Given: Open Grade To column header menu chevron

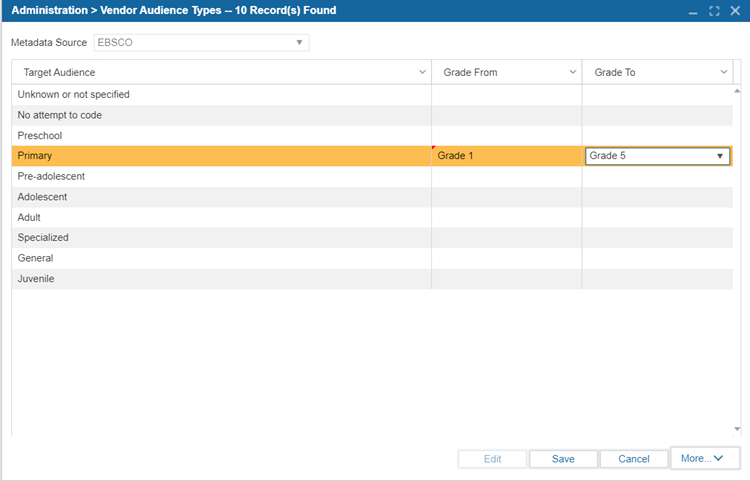Looking at the screenshot, I should pos(724,72).
